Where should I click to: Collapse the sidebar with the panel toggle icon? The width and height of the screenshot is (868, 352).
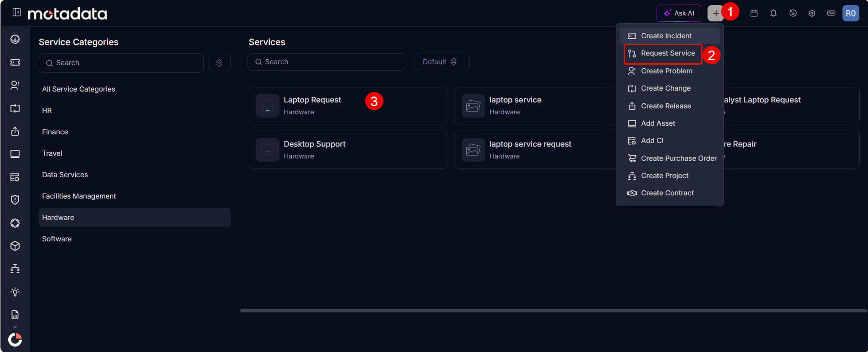[17, 12]
